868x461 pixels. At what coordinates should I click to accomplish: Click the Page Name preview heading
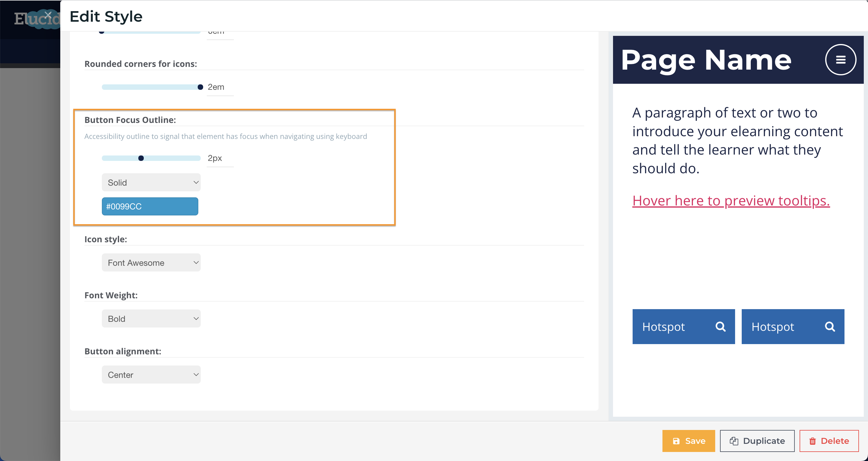(x=706, y=60)
